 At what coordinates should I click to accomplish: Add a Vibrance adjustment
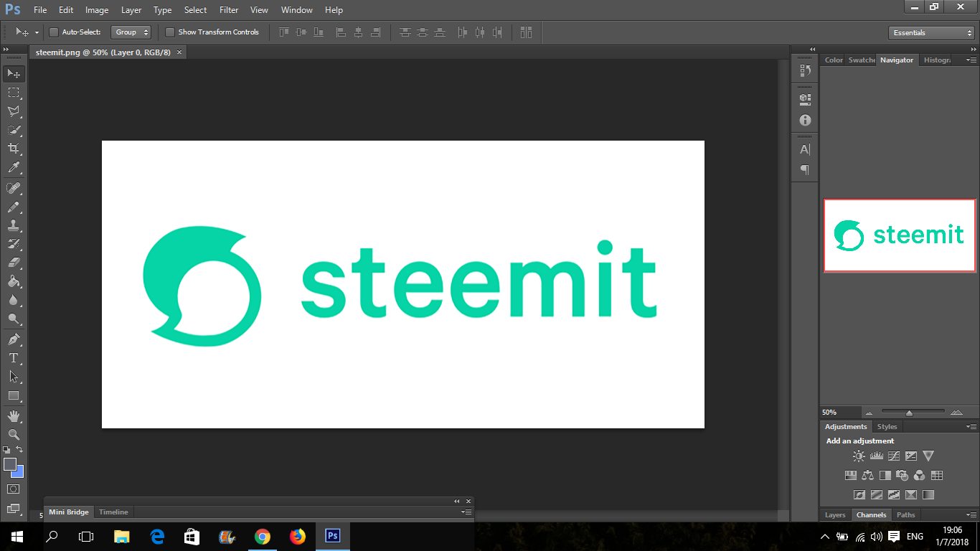coord(928,456)
